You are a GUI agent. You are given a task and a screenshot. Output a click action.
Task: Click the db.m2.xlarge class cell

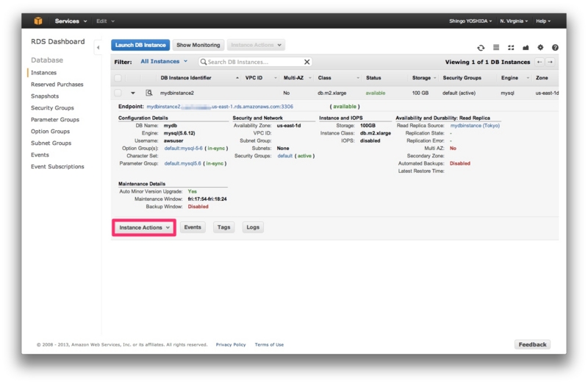click(x=332, y=93)
